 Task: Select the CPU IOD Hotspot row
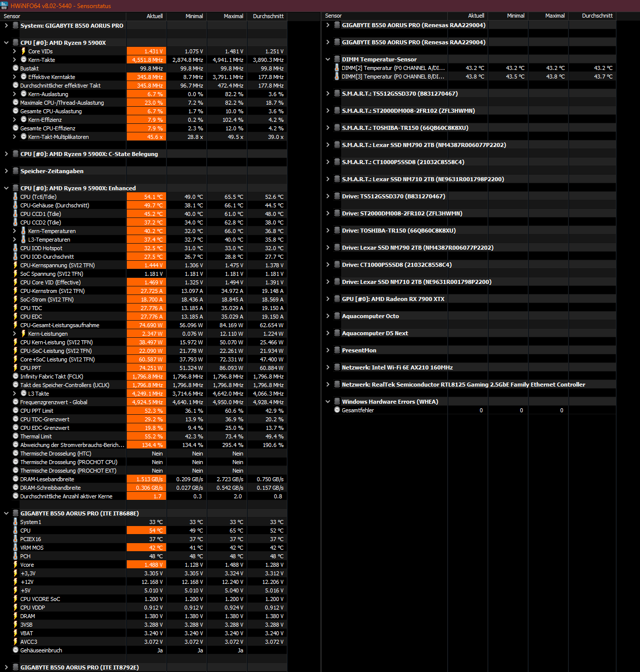pos(144,248)
